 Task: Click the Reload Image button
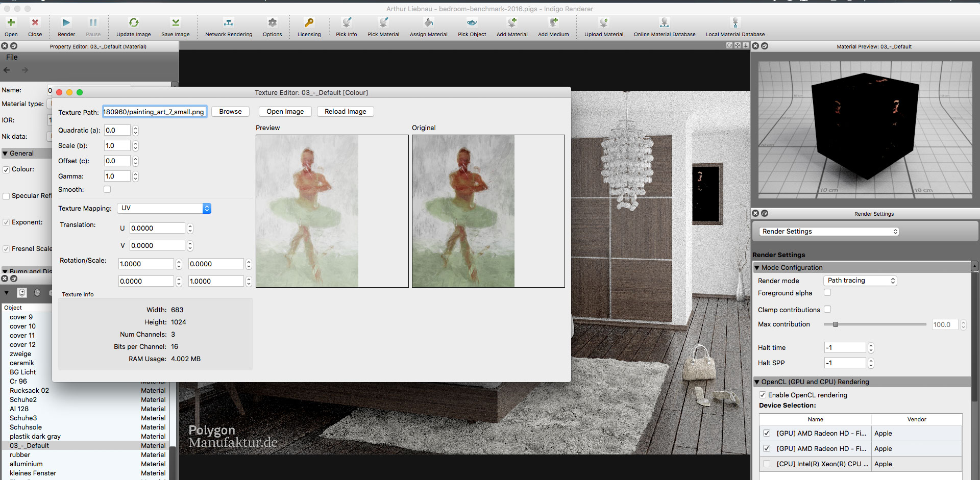coord(345,112)
